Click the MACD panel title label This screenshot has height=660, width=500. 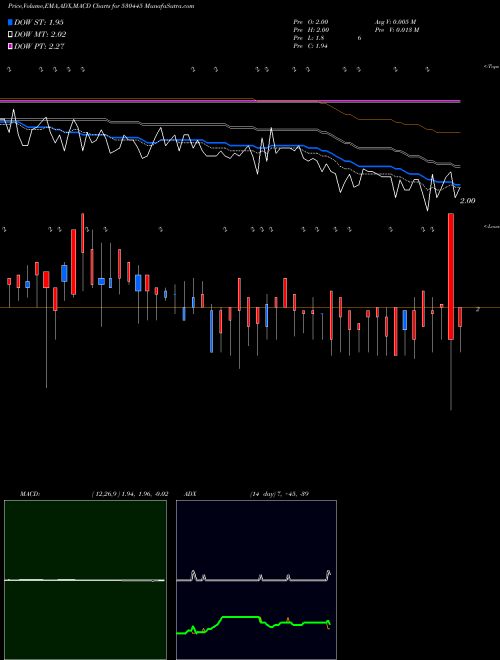point(30,494)
